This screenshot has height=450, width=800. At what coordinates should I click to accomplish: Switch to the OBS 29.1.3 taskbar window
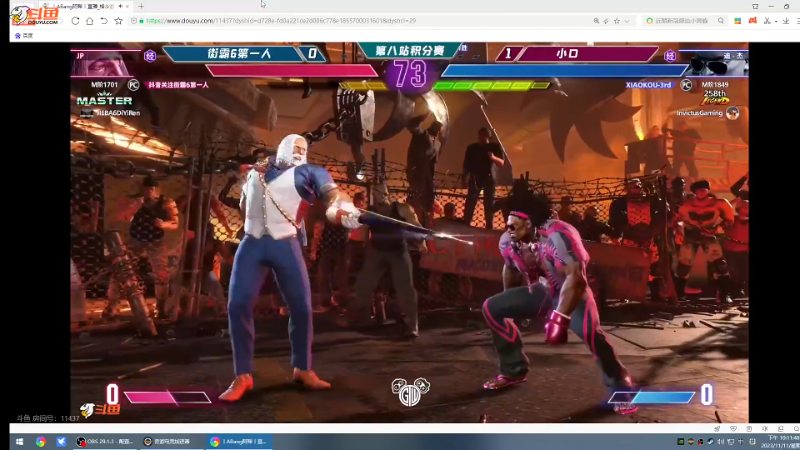(x=105, y=441)
